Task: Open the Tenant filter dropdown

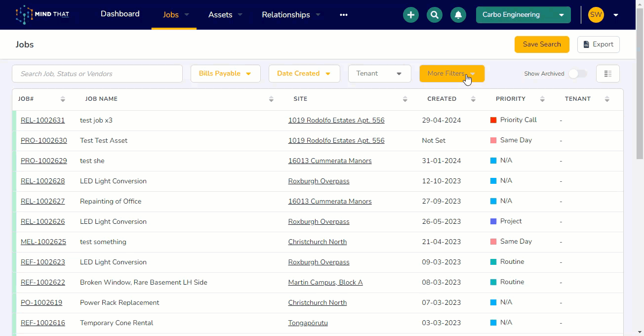Action: click(x=379, y=74)
